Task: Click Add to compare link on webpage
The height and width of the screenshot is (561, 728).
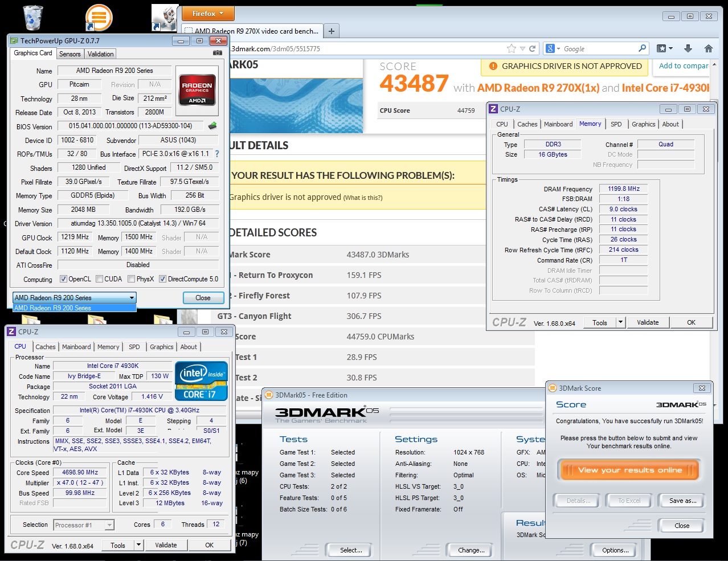Action: pos(684,66)
